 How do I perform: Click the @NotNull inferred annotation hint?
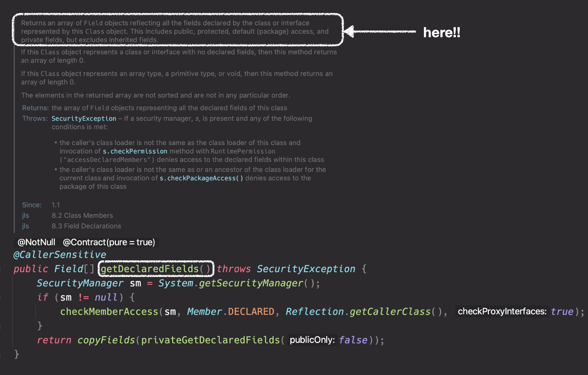coord(36,242)
